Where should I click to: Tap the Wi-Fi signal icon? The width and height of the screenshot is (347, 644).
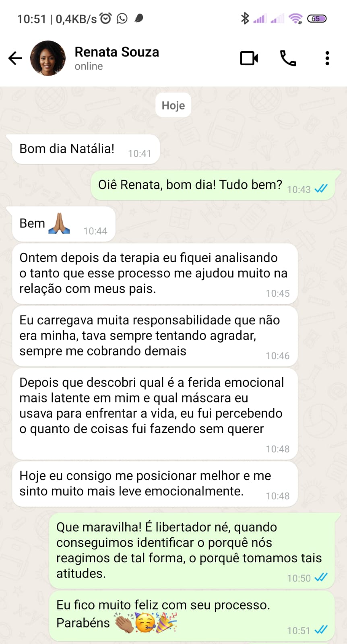point(295,19)
